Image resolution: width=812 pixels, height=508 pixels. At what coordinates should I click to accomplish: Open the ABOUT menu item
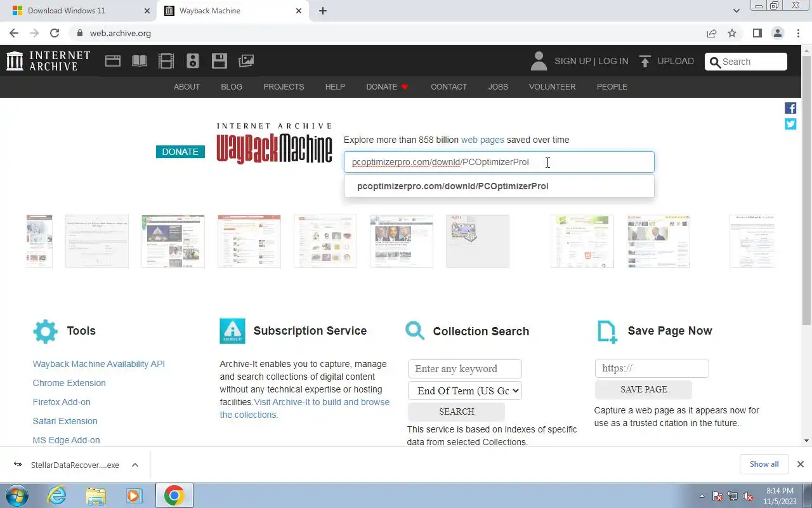coord(187,87)
